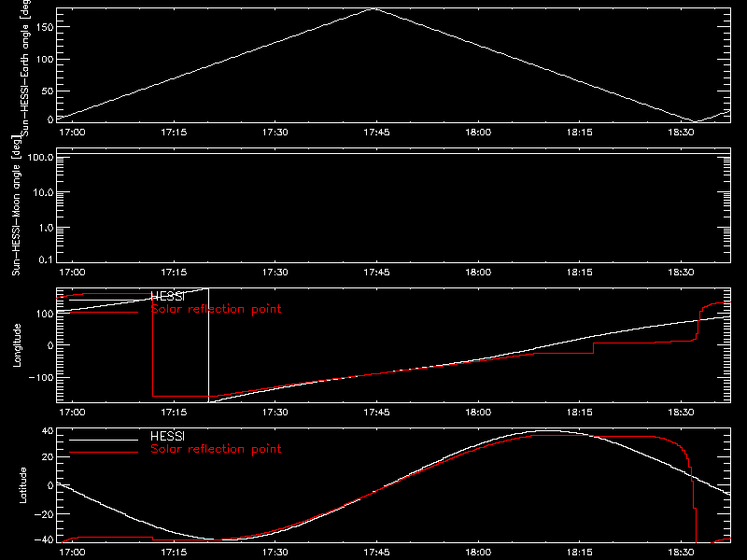Select Solar reflection point label in Longitude plot
Viewport: 747px width, 560px height.
216,309
